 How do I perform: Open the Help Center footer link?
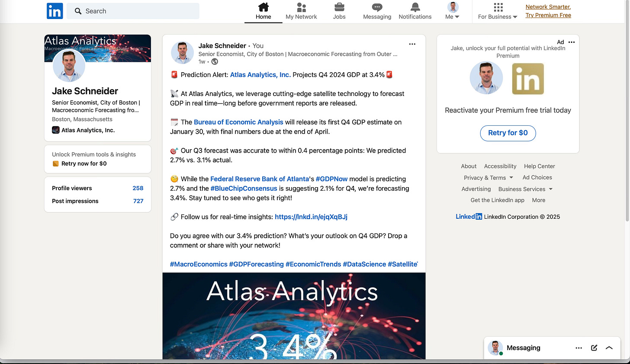coord(540,166)
